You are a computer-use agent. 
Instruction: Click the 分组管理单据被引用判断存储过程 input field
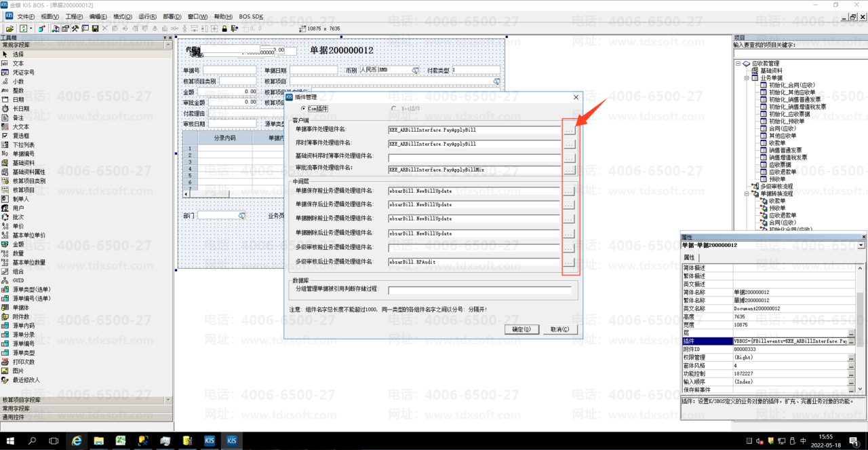[479, 290]
